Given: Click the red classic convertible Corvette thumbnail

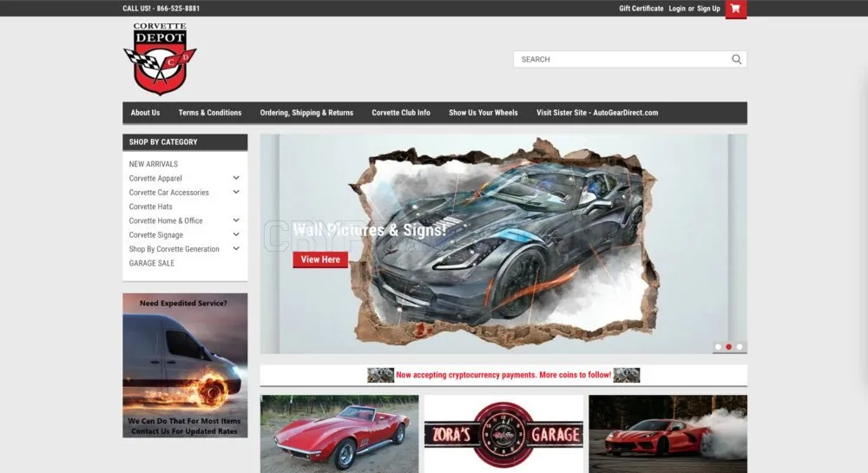Looking at the screenshot, I should [339, 434].
